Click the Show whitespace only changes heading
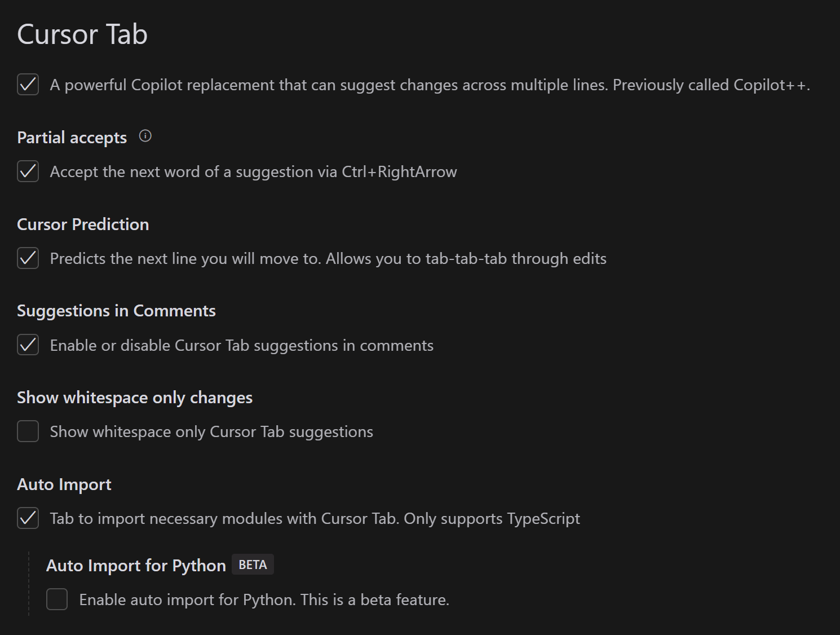Image resolution: width=840 pixels, height=635 pixels. click(x=135, y=398)
